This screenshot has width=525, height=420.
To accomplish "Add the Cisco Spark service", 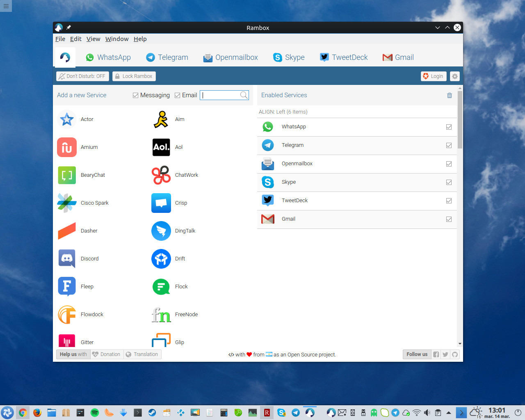I will [x=67, y=203].
